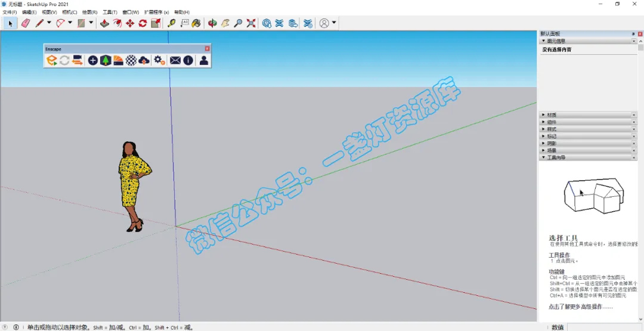Image resolution: width=644 pixels, height=331 pixels.
Task: Toggle Enscape Live Updates icon
Action: 64,61
